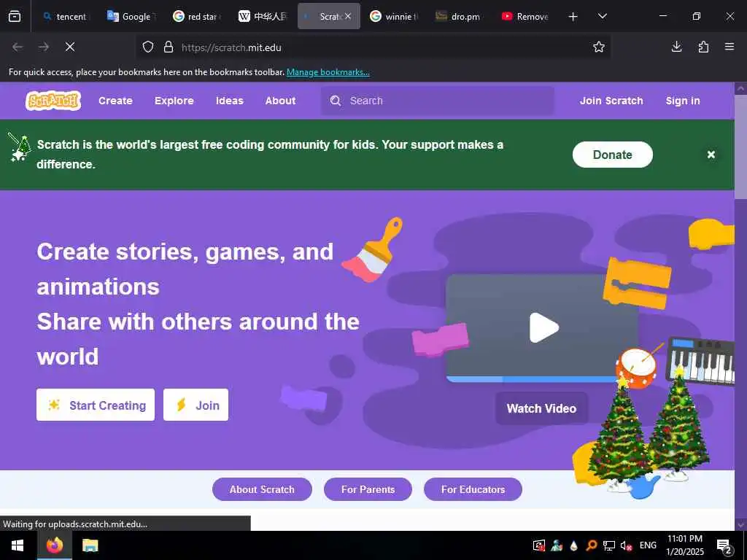Play the intro video with the play button
Screen dimensions: 747x560
click(543, 327)
